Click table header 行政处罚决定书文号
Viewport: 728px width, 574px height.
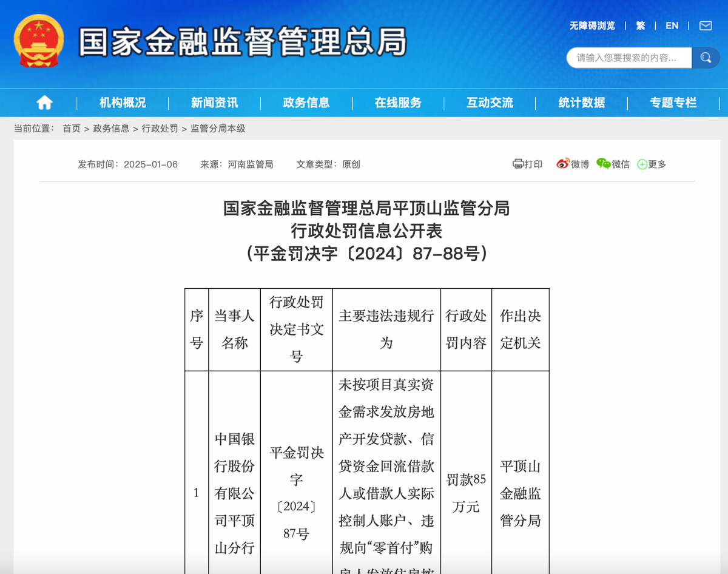(297, 329)
